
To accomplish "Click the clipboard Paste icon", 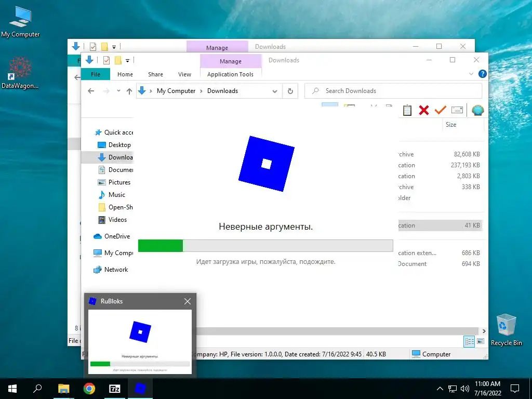I will [x=407, y=110].
